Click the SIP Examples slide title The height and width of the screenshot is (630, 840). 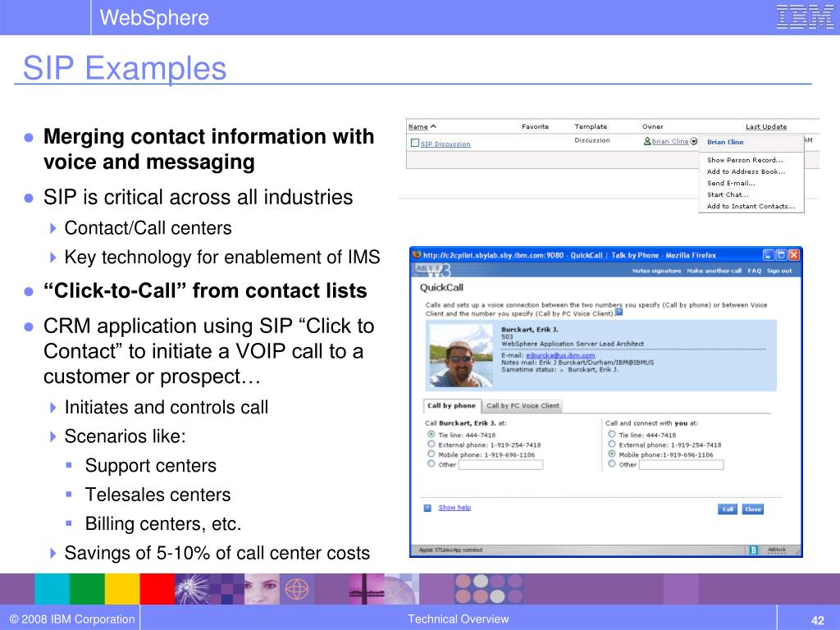[x=125, y=68]
